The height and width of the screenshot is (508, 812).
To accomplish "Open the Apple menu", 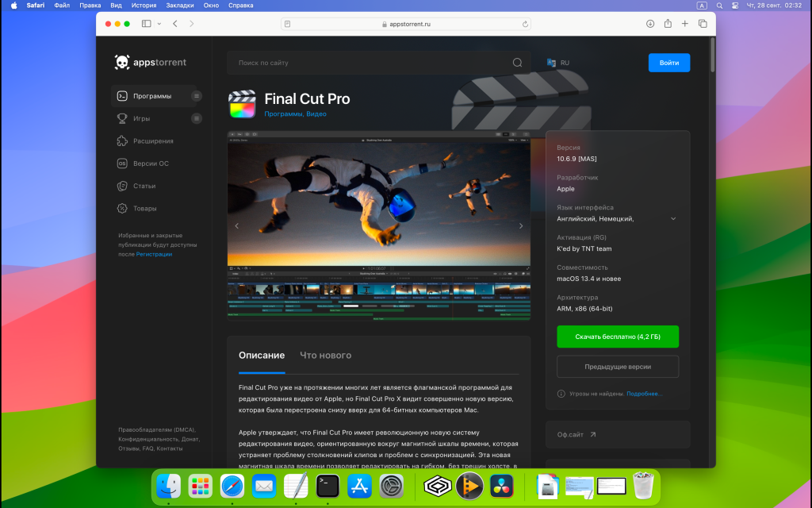I will point(14,6).
